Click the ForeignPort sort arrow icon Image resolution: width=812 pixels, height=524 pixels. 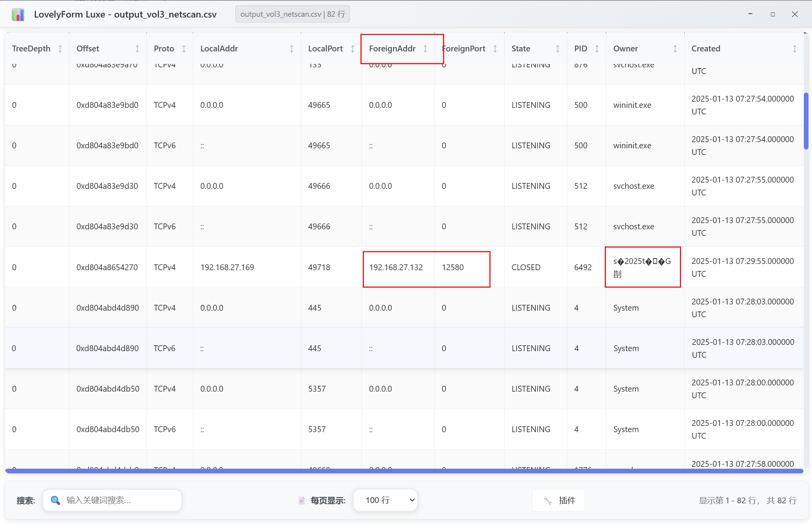pos(495,49)
